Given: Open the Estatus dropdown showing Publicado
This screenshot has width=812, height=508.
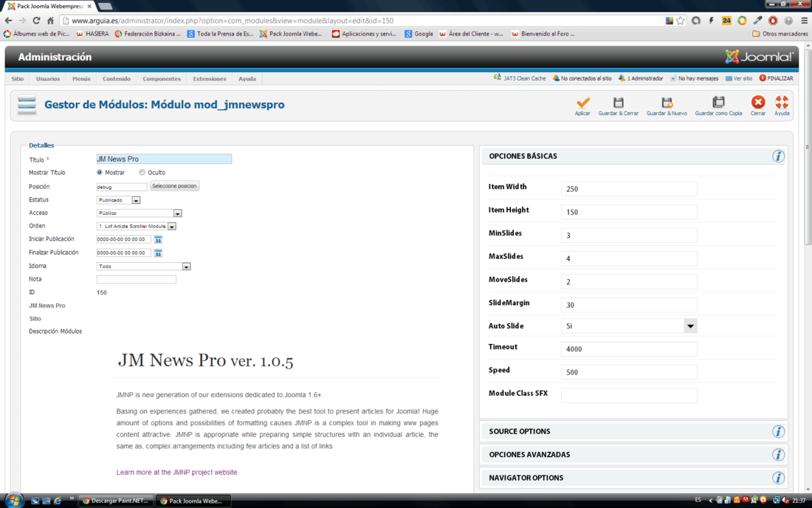Looking at the screenshot, I should point(119,200).
